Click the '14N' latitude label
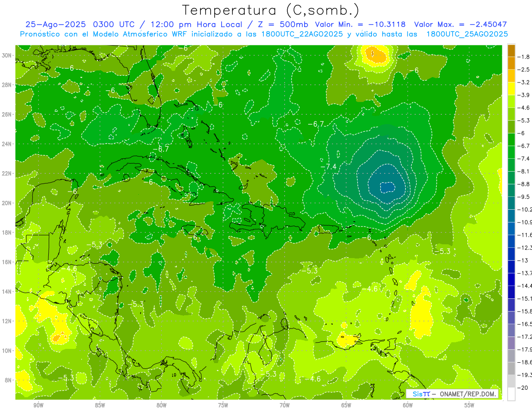The height and width of the screenshot is (411, 532). pos(7,292)
